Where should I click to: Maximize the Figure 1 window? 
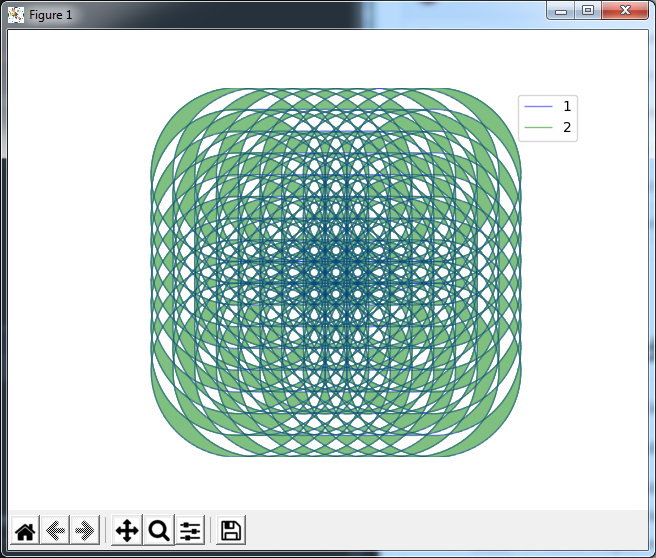coord(588,10)
